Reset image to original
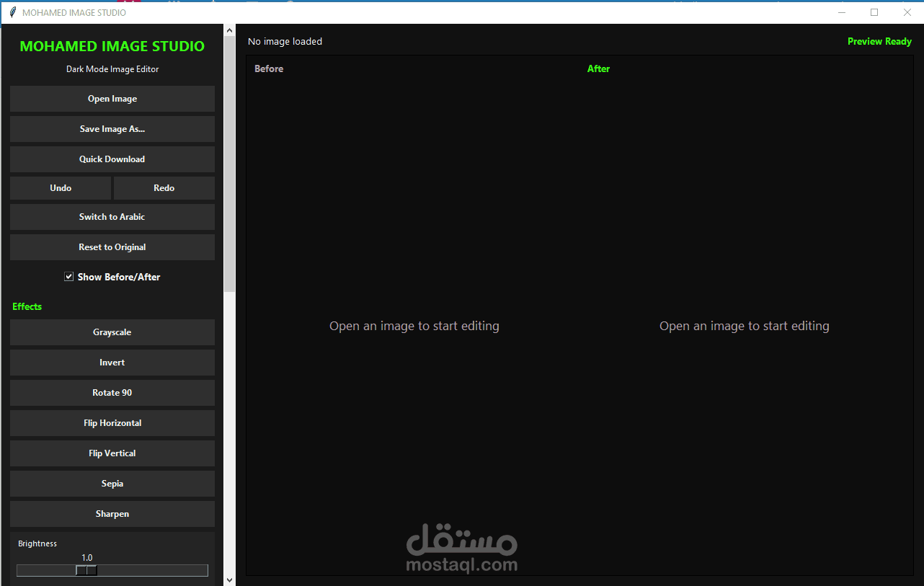This screenshot has width=924, height=586. click(112, 247)
